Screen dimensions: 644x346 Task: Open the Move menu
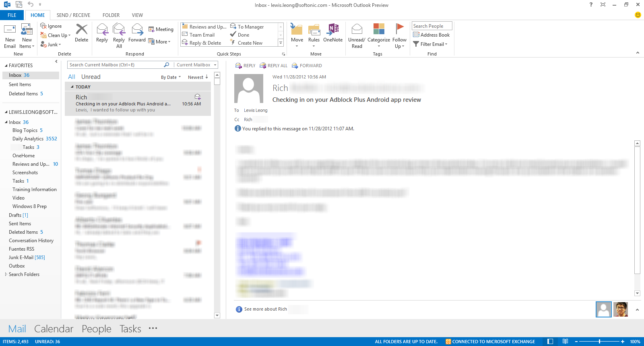pos(297,36)
